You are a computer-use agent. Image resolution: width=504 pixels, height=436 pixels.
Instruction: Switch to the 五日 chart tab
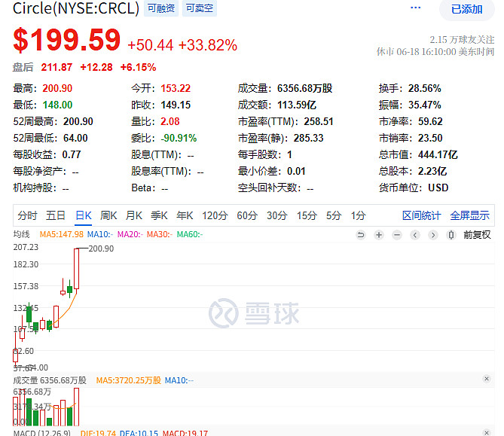click(x=56, y=215)
